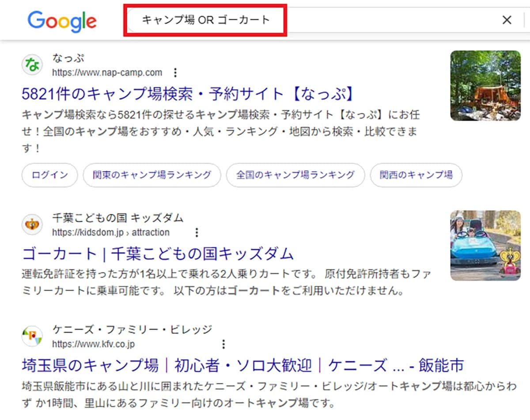The height and width of the screenshot is (420, 530).
Task: Click the Google logo to return home
Action: [x=61, y=20]
